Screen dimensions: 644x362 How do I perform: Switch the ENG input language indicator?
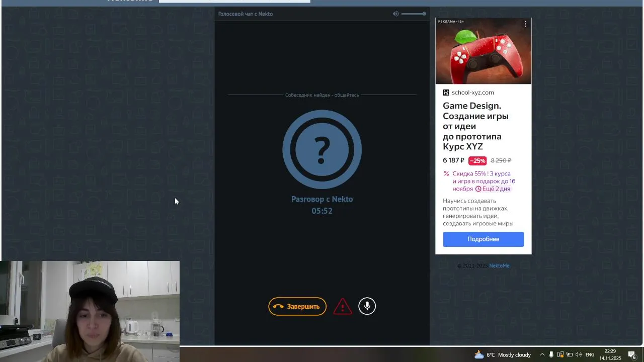590,354
